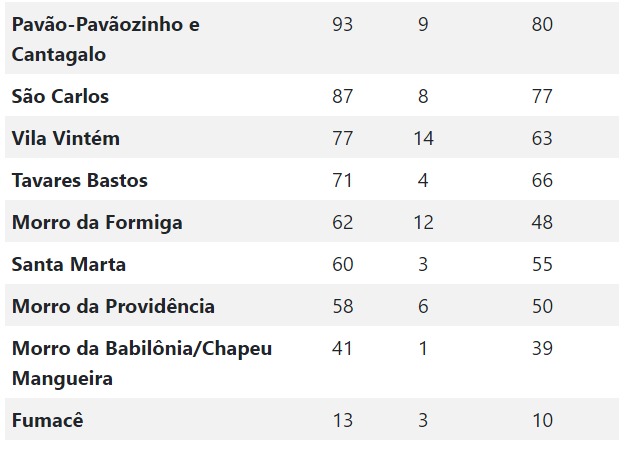Click the Morro da Babilônia/Chapeu Mangueira name
630x455 pixels.
point(142,363)
